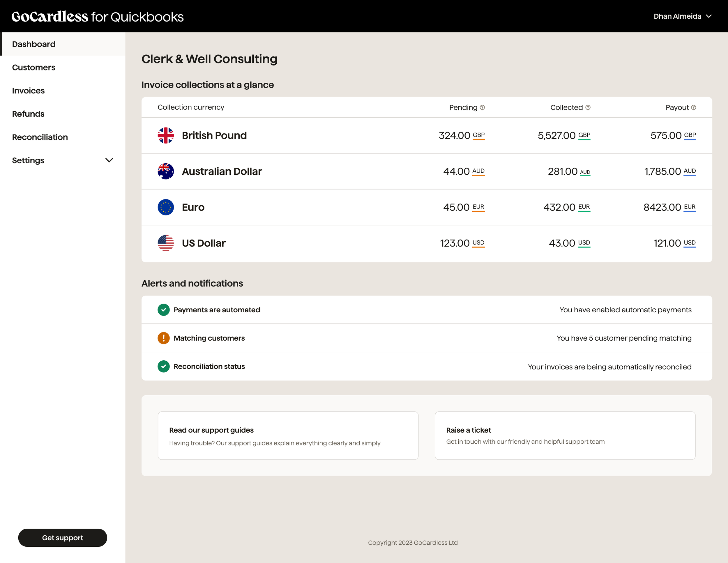Image resolution: width=728 pixels, height=563 pixels.
Task: Click the green check beside Payments are automated
Action: click(163, 310)
